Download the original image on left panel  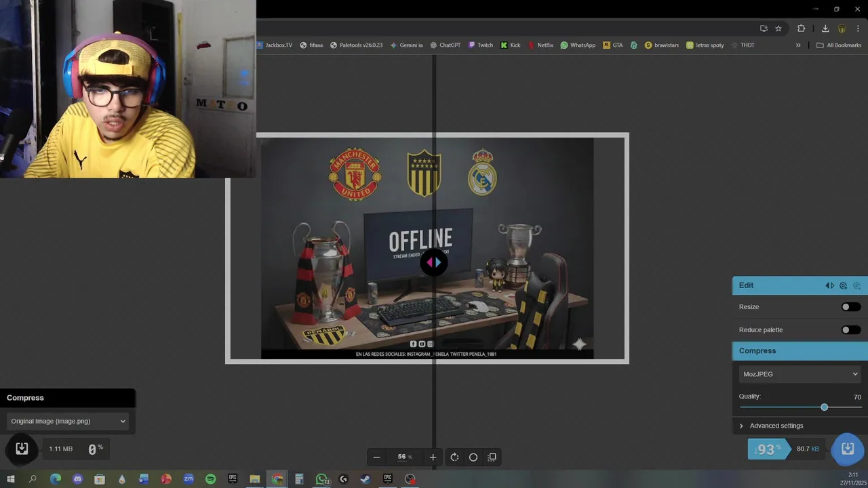tap(22, 449)
